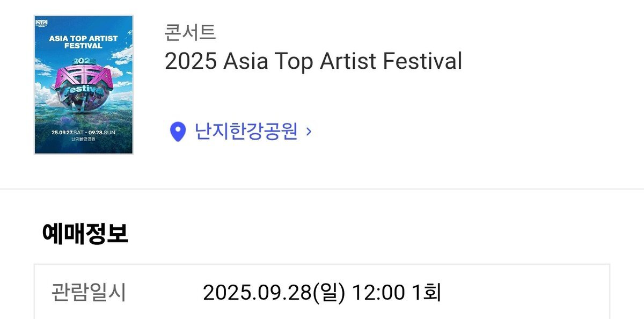Click the divider line above 예매정보
The width and height of the screenshot is (644, 319).
[x=322, y=189]
